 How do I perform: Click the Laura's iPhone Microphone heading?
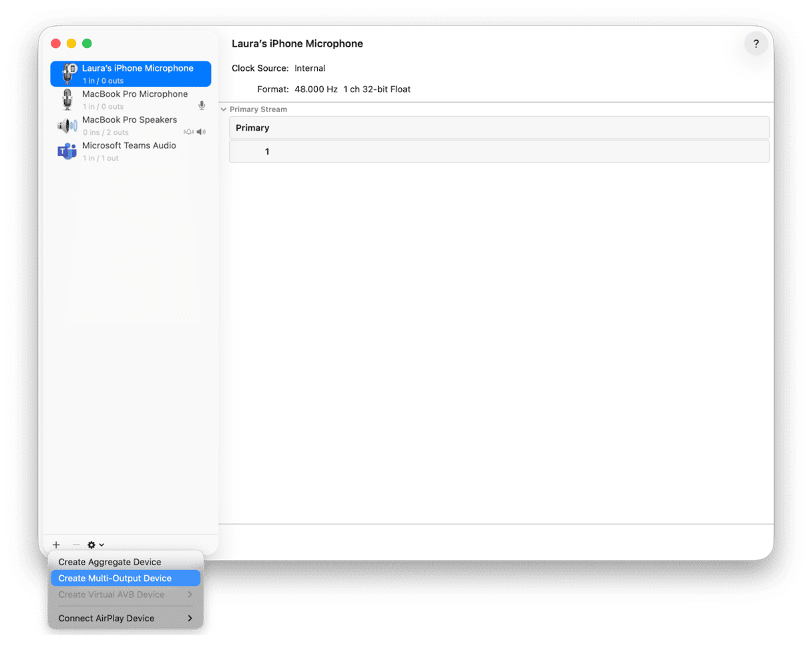tap(297, 43)
